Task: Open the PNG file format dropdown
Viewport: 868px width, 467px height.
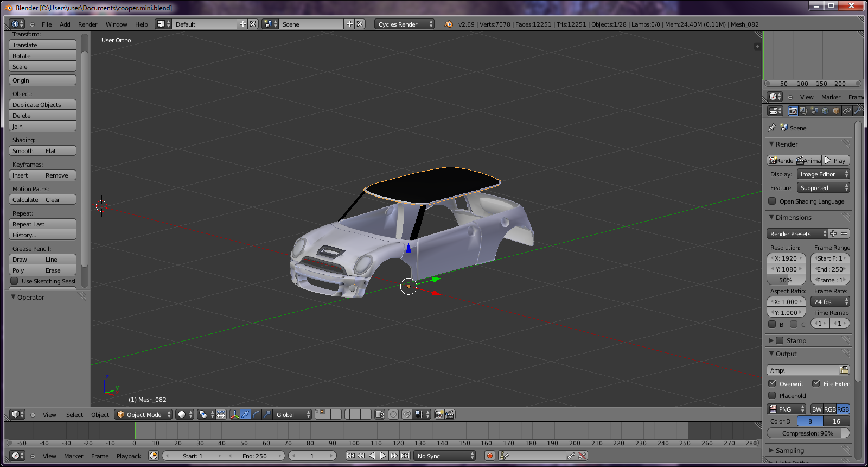Action: click(786, 409)
